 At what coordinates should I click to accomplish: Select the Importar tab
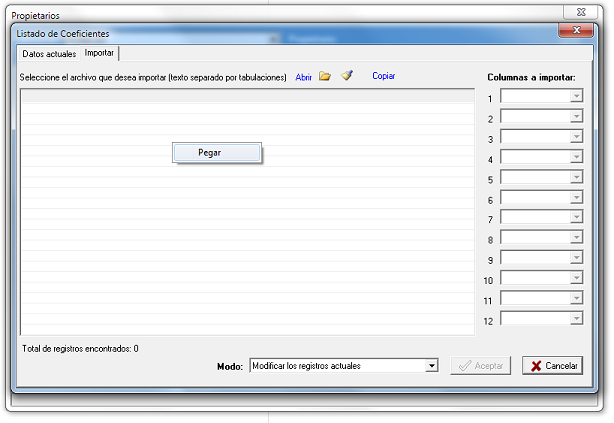tap(99, 53)
